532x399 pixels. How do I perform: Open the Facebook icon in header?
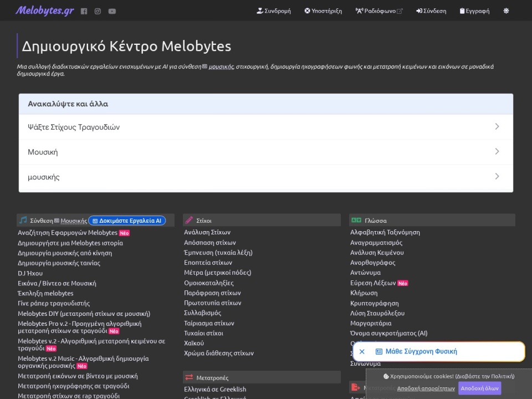[x=84, y=11]
